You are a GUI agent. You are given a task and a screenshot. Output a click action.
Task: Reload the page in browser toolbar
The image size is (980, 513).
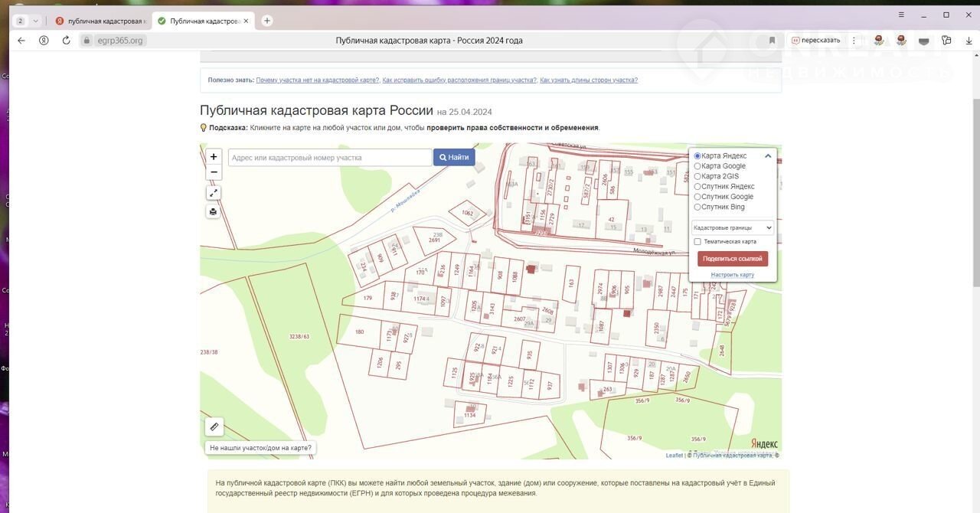pyautogui.click(x=66, y=41)
